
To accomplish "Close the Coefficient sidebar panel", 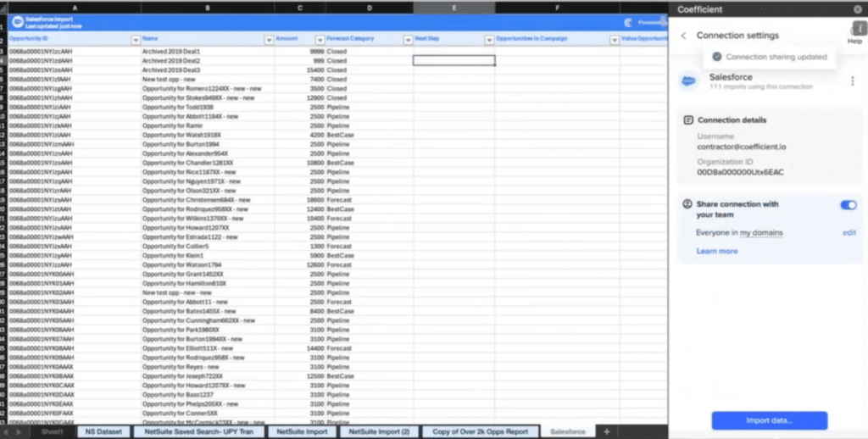I will [x=858, y=9].
